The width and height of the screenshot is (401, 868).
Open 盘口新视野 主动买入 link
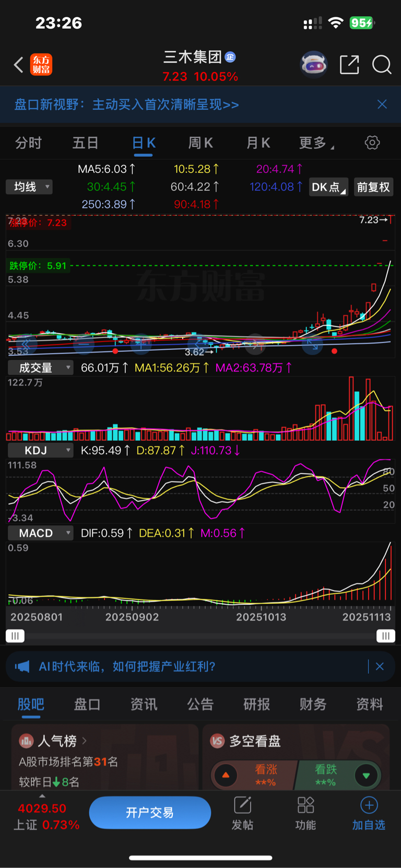[126, 104]
